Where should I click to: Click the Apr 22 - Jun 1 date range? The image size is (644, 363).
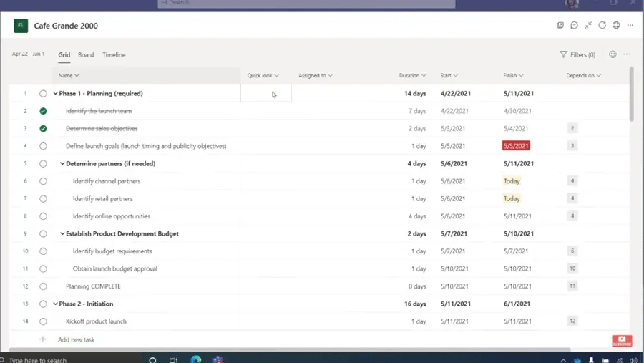(x=28, y=54)
